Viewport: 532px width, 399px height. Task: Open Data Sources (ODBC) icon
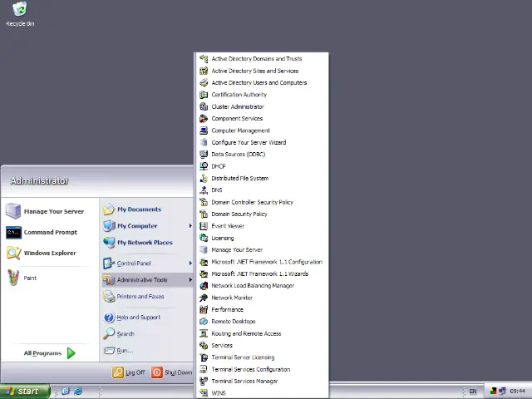(x=204, y=154)
